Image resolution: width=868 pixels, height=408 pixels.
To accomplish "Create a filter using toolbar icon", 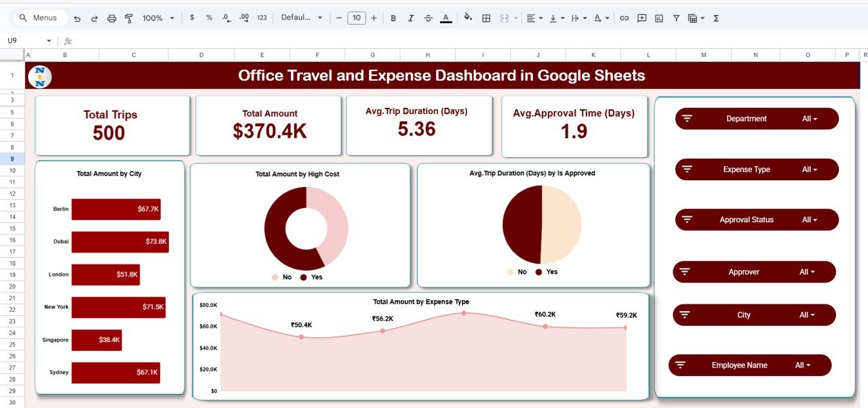I will point(676,18).
